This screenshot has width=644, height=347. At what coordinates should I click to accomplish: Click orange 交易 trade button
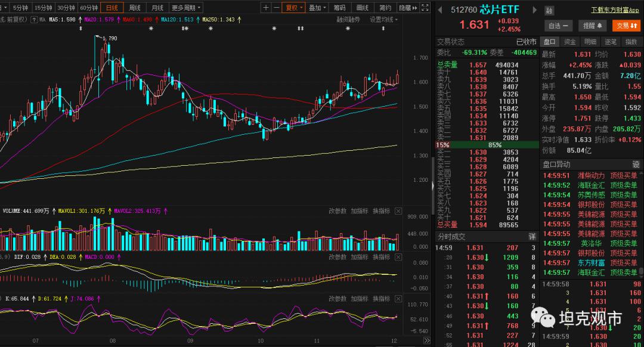(626, 26)
